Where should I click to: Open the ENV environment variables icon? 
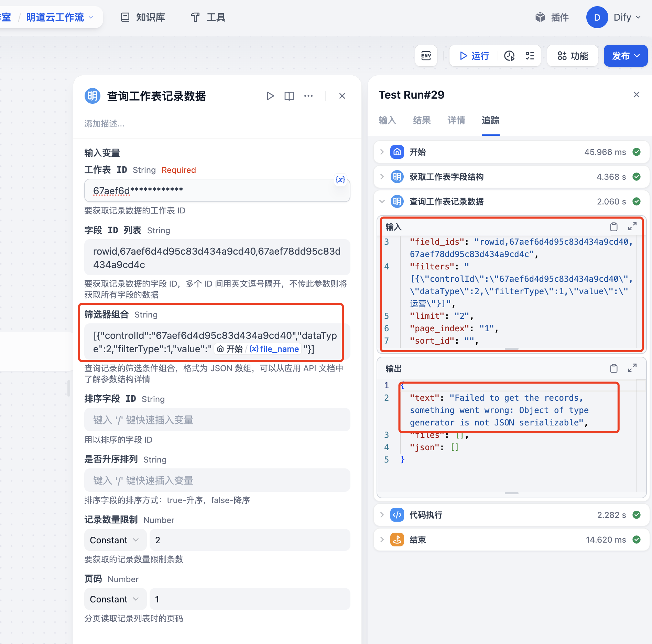426,56
